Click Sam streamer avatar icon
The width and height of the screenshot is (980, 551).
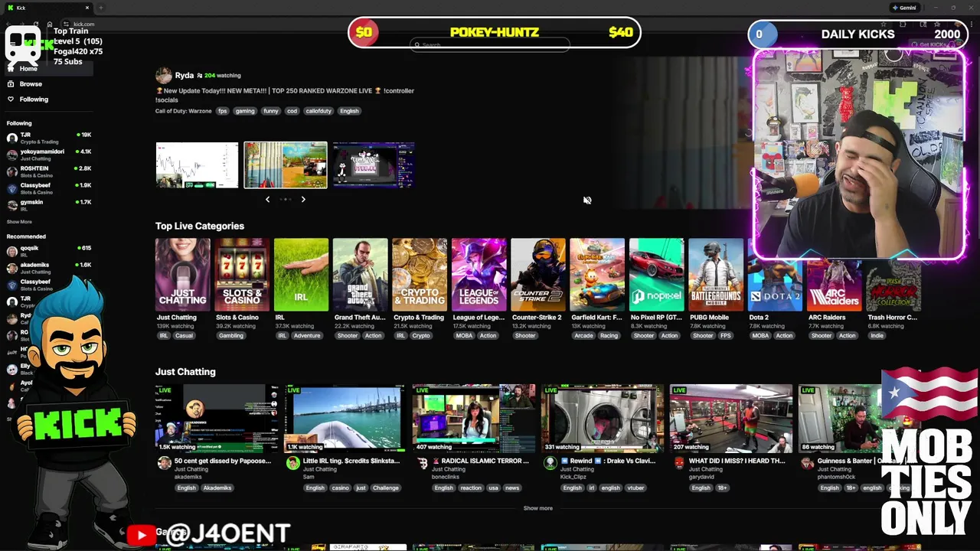click(293, 463)
